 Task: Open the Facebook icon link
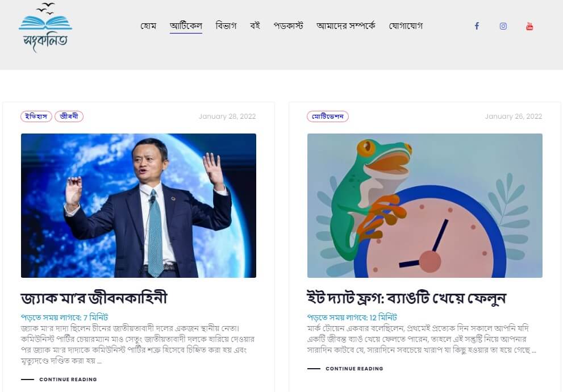pos(477,26)
